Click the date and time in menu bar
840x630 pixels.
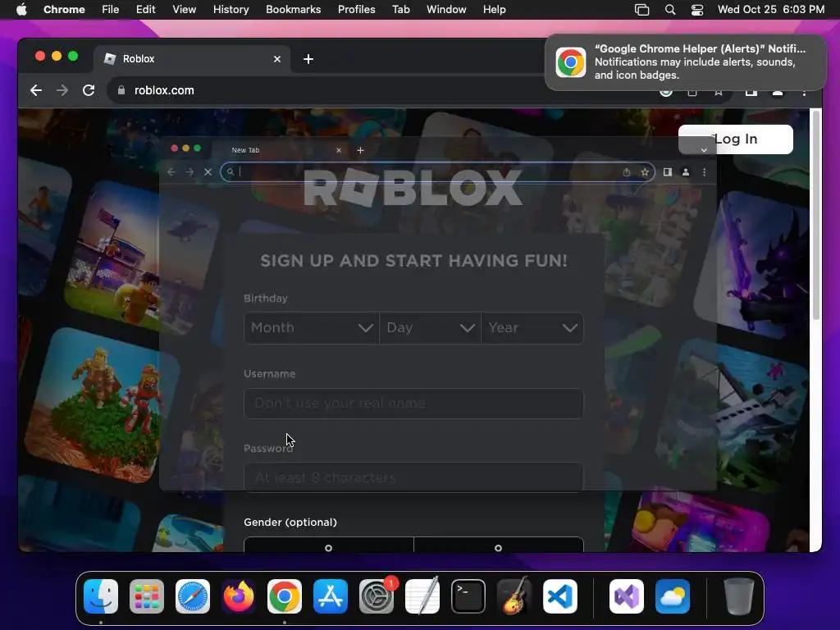point(771,10)
